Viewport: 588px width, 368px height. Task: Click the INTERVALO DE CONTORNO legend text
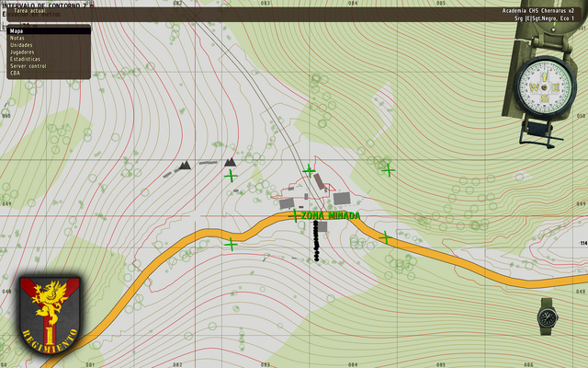tap(47, 5)
